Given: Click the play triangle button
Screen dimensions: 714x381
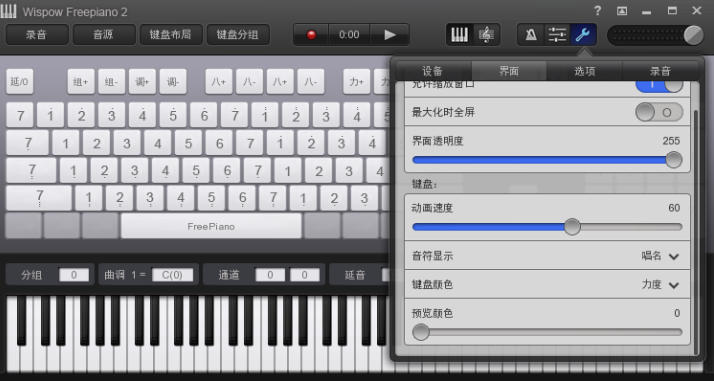Looking at the screenshot, I should tap(390, 35).
